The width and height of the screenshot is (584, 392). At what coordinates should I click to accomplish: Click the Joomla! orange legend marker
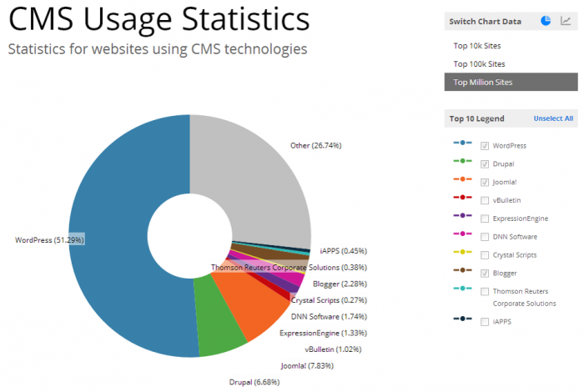462,179
